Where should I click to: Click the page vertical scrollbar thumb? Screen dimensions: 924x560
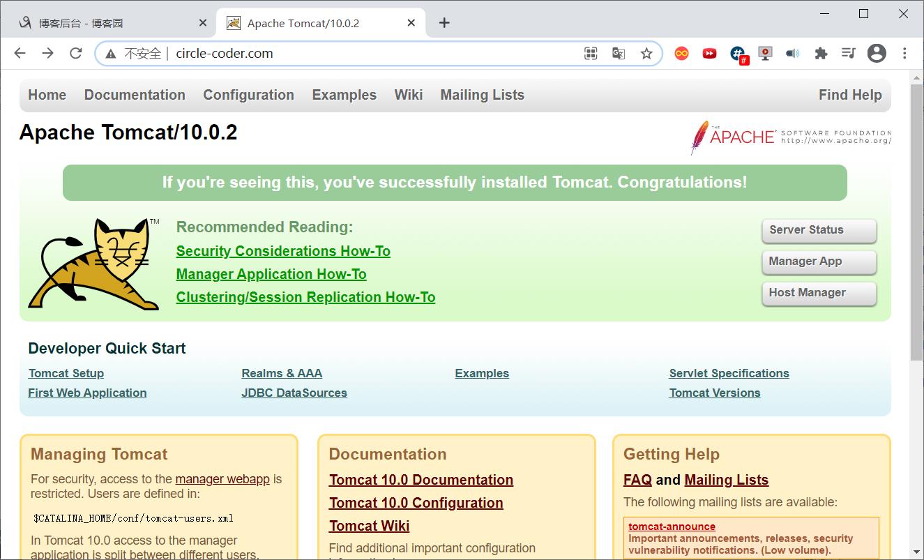click(917, 222)
